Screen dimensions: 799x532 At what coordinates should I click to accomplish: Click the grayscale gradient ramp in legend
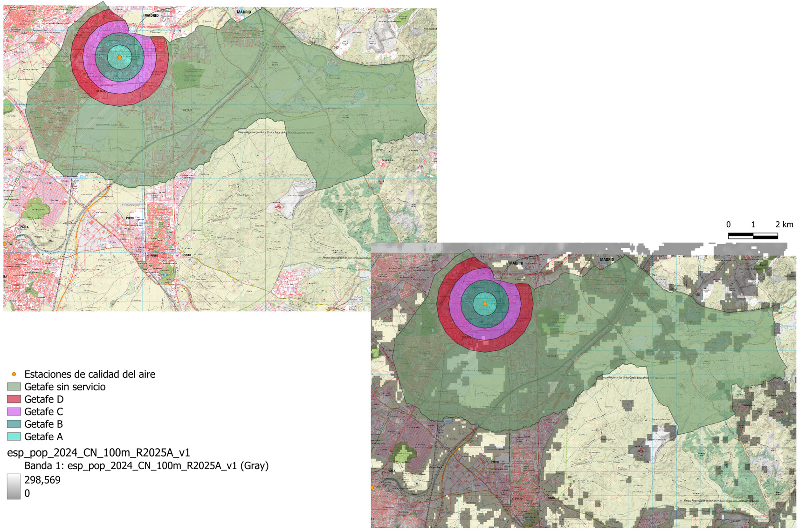pos(14,486)
